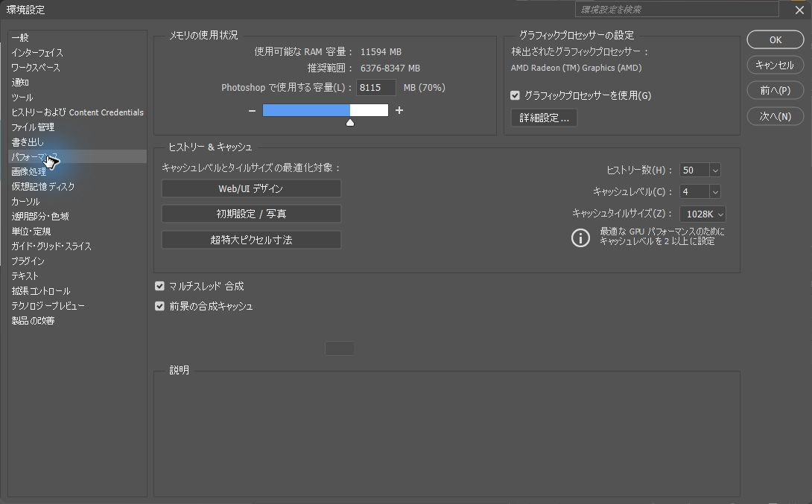
Task: Click the MB (70%) percentage text
Action: point(424,87)
